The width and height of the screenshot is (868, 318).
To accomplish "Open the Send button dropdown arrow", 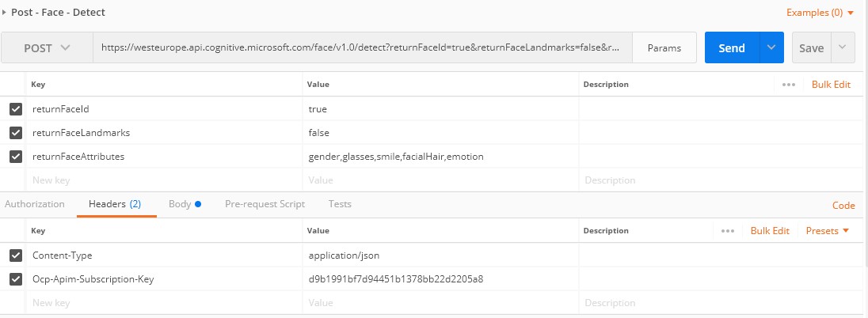I will pos(771,47).
